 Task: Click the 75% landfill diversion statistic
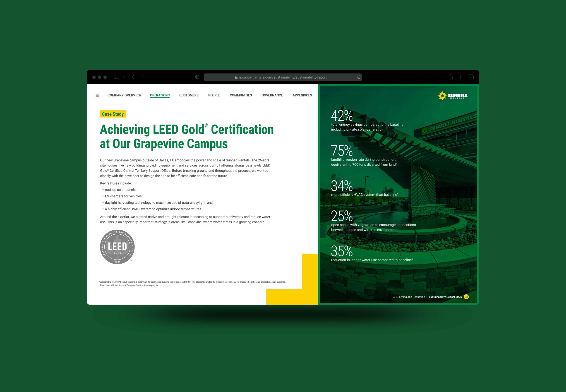(x=365, y=156)
